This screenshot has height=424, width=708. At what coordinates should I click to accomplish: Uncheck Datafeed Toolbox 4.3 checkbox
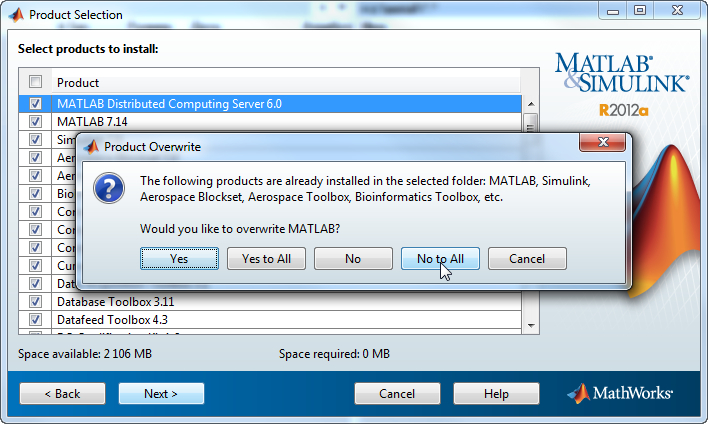pos(35,320)
